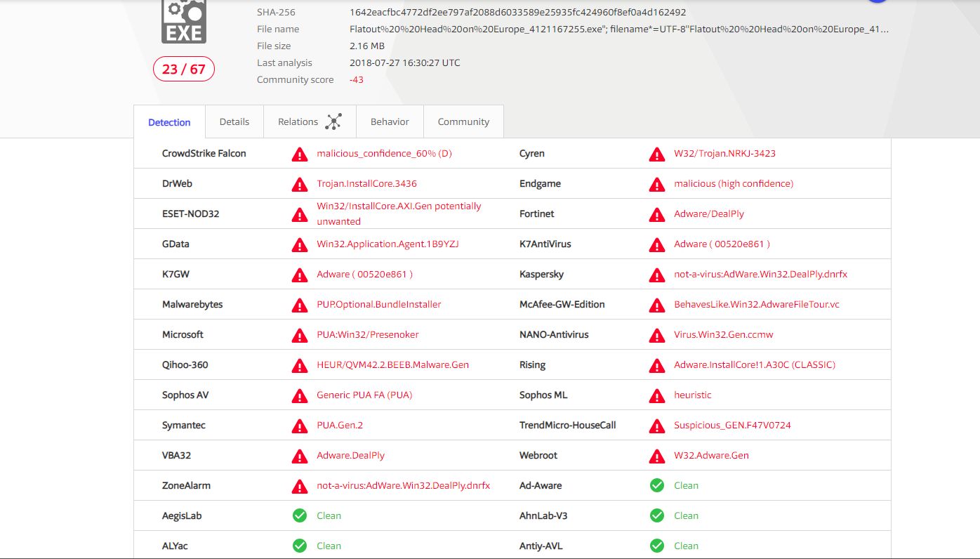
Task: Click the PUA:Win32/Presenoker result
Action: (367, 334)
